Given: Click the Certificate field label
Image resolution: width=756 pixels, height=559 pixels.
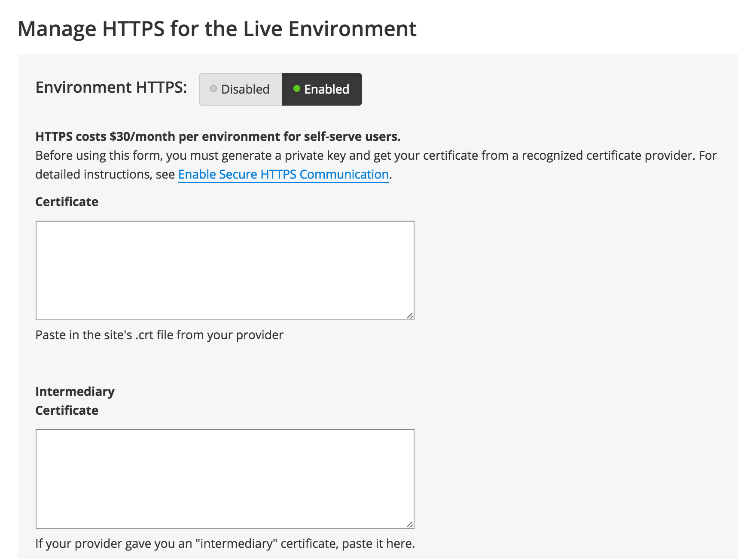Looking at the screenshot, I should pyautogui.click(x=67, y=202).
